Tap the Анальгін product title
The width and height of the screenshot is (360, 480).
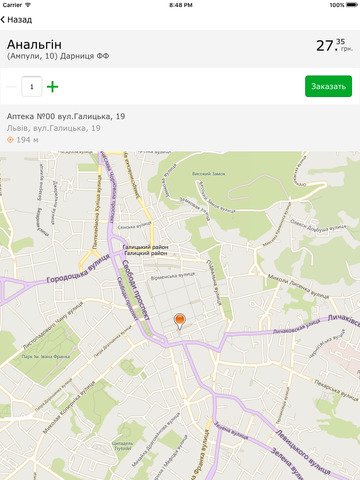pyautogui.click(x=34, y=44)
